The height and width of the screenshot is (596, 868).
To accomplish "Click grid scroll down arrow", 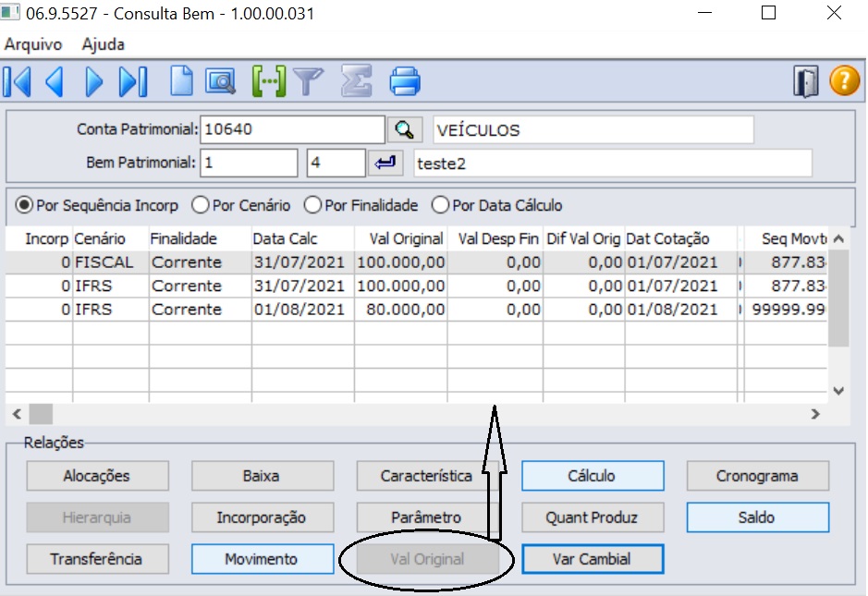I will 838,391.
